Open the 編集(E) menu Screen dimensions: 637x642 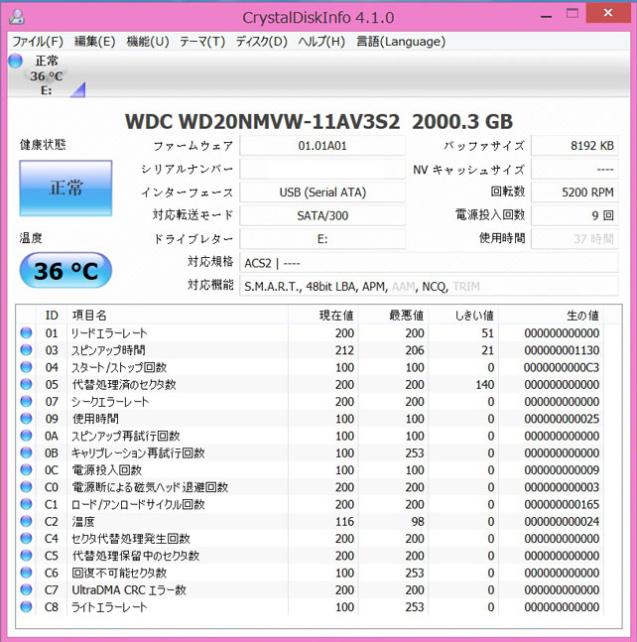click(95, 41)
